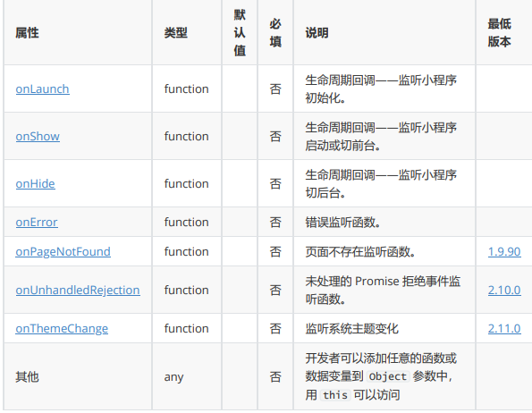Select the function type in onHide row
Viewport: 532px width, 413px height.
[x=186, y=184]
